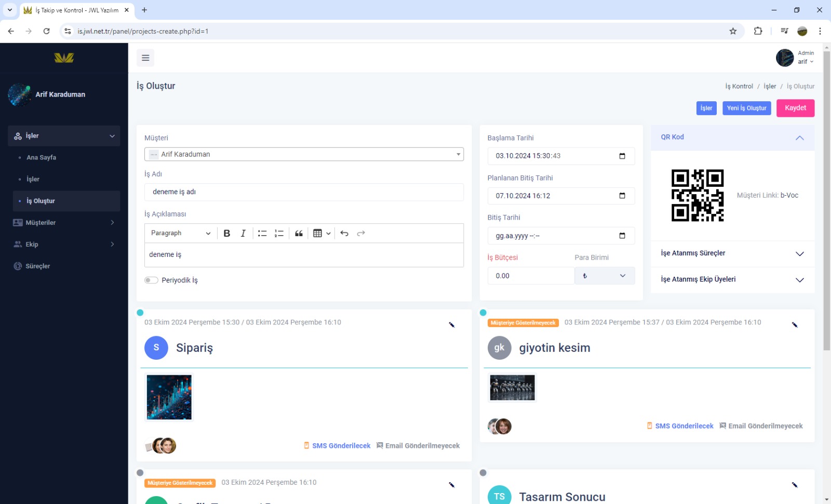The image size is (831, 504).
Task: Open the Müşteri dropdown
Action: 304,154
